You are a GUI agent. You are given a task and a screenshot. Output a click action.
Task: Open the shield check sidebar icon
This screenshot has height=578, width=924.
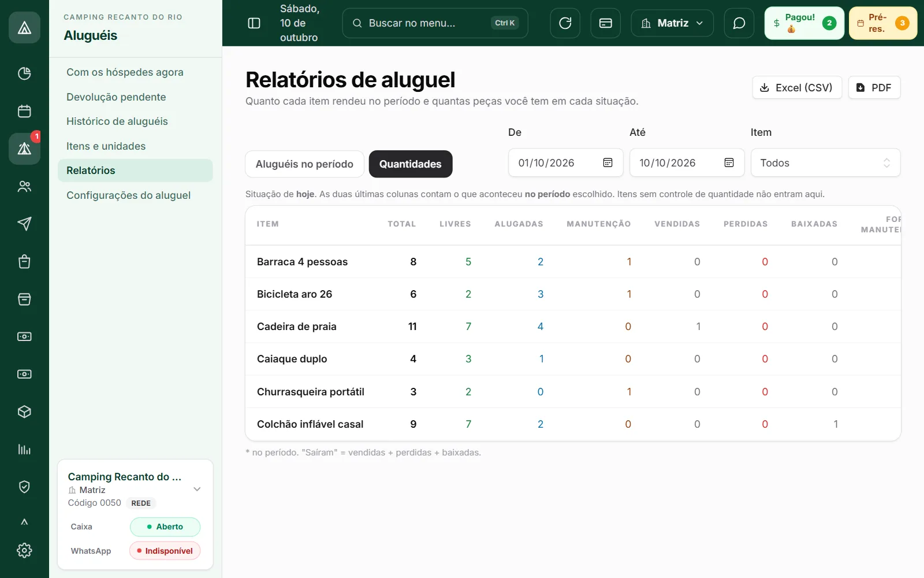point(24,487)
